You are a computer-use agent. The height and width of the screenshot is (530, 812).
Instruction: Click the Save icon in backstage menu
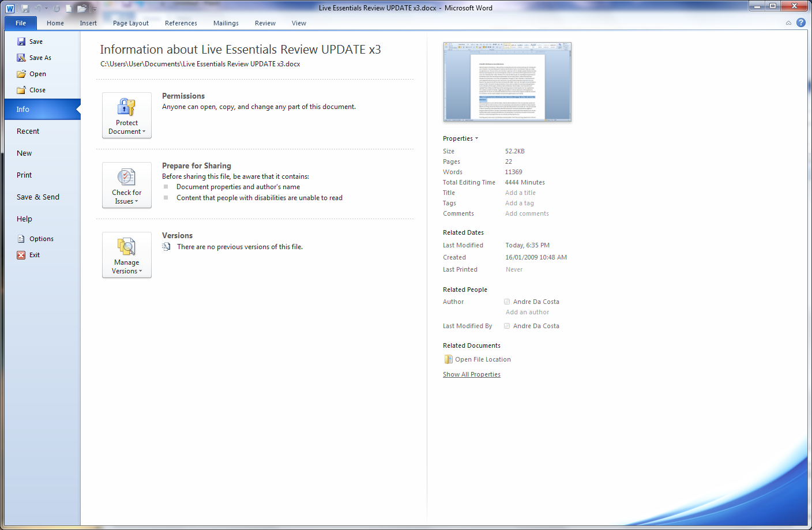pyautogui.click(x=21, y=42)
